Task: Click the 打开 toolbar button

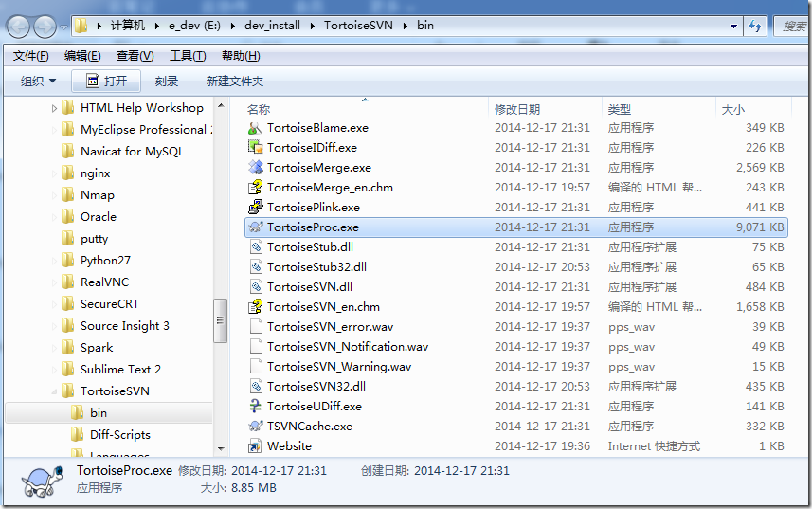Action: point(106,82)
